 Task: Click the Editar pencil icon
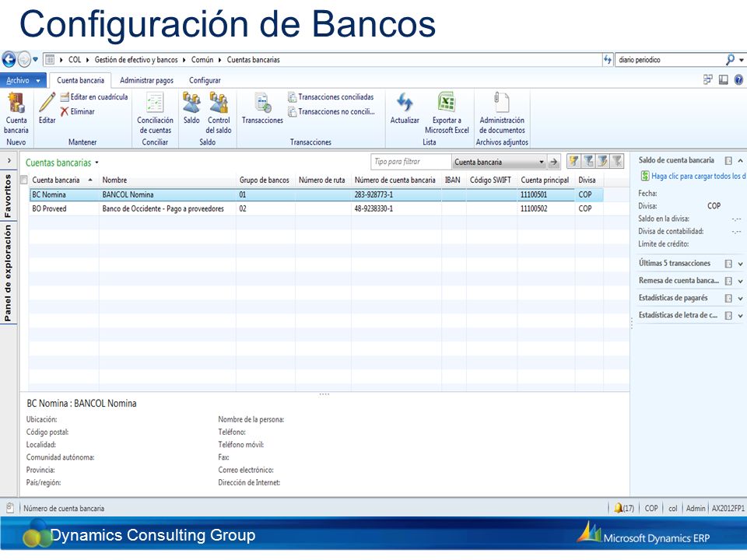(x=47, y=103)
